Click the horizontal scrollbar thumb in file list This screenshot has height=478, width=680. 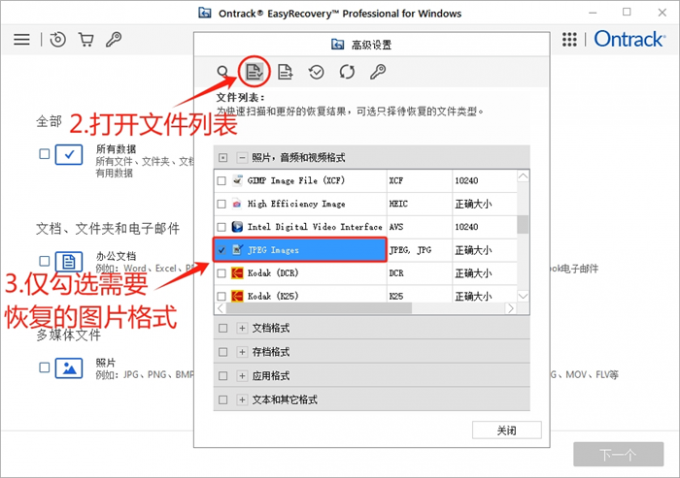pos(319,308)
